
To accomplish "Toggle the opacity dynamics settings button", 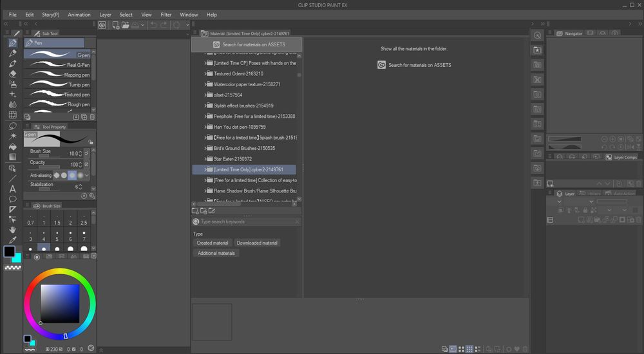I will tap(87, 164).
